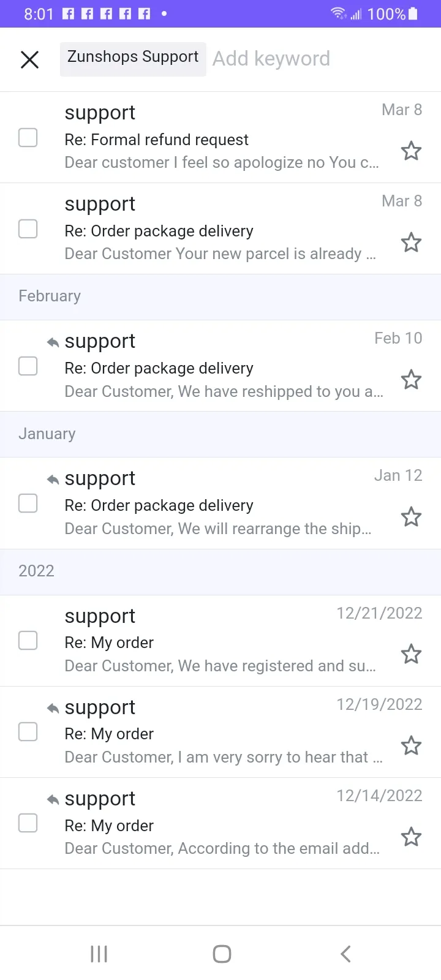
Task: Star the 12/14/2022 My order email
Action: (x=411, y=837)
